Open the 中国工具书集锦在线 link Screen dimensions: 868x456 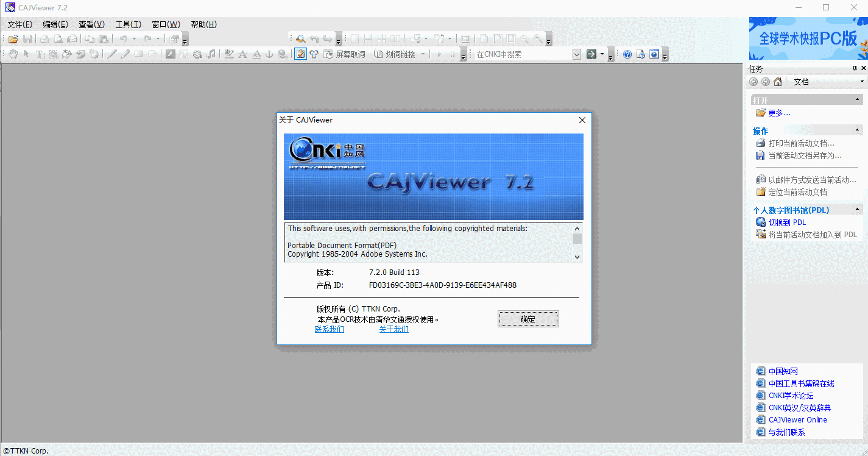pos(802,383)
